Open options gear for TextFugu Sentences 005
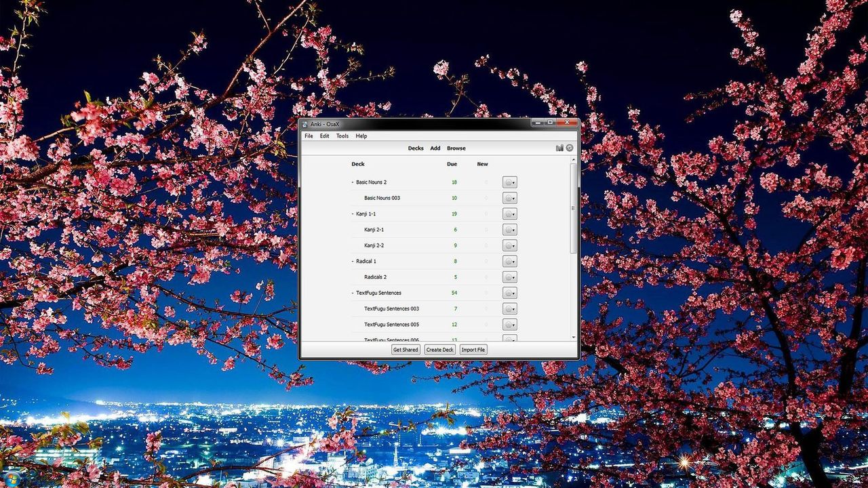This screenshot has height=488, width=868. click(510, 325)
